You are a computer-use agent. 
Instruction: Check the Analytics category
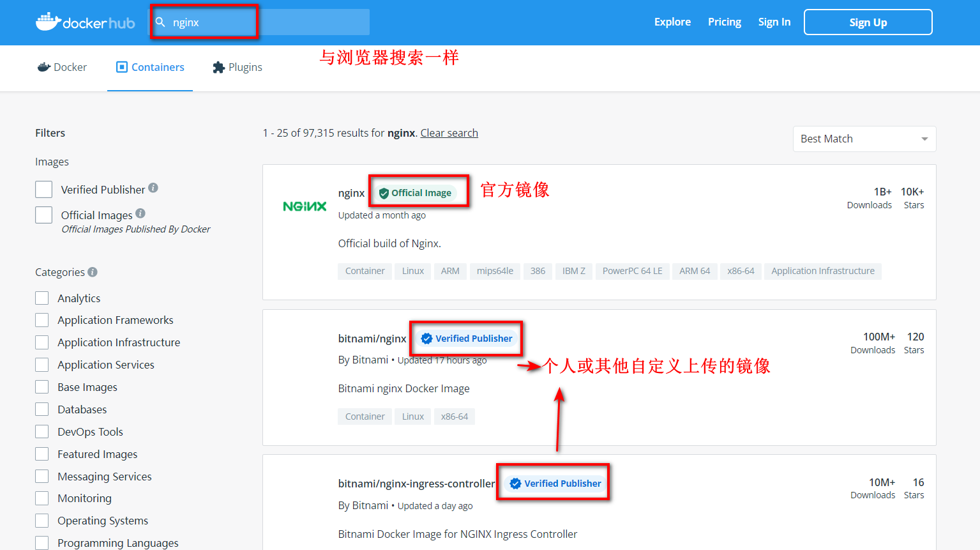pyautogui.click(x=42, y=298)
